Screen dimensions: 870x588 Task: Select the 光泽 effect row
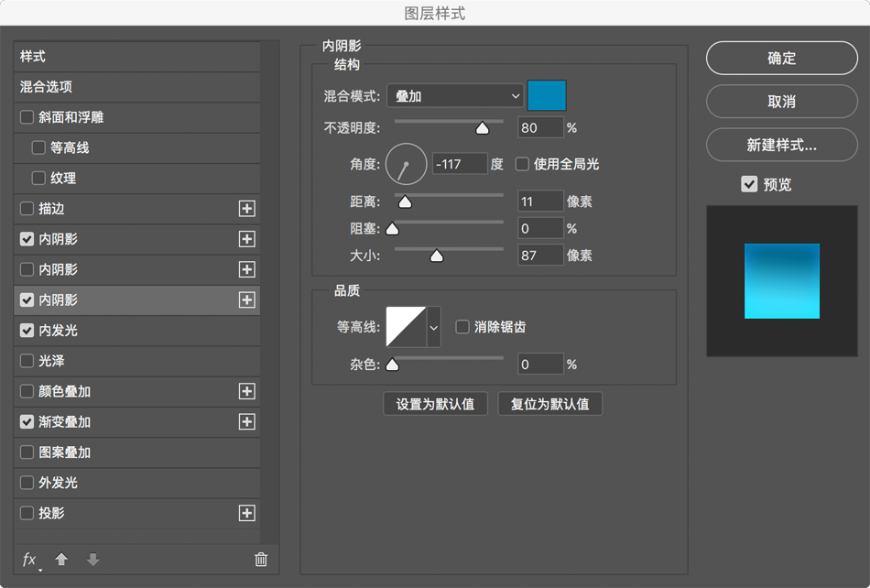tap(136, 361)
